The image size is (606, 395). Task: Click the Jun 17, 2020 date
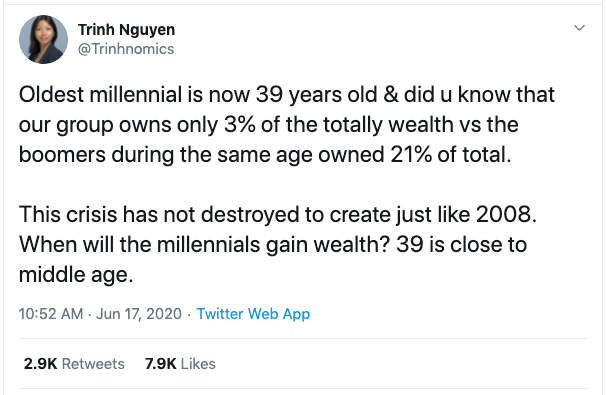[139, 314]
